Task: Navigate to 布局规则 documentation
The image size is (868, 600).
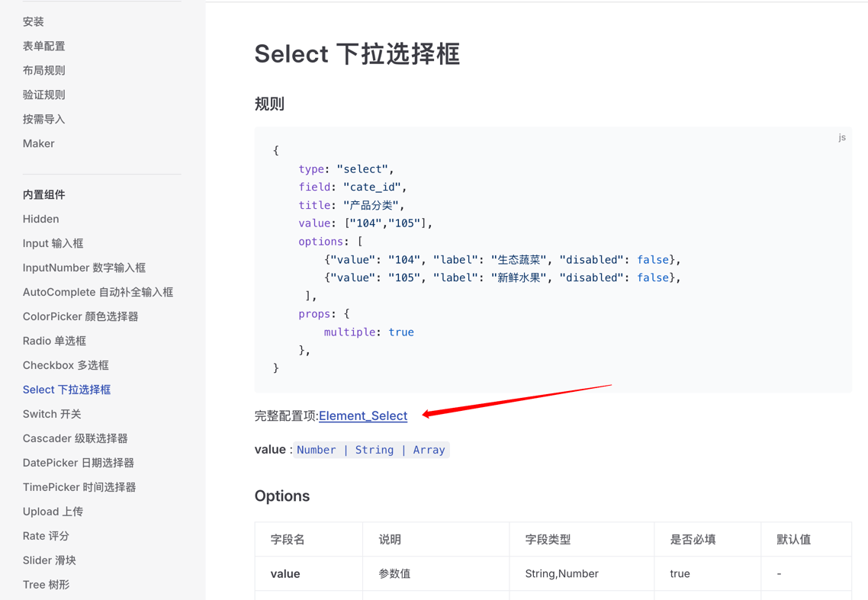Action: tap(44, 70)
